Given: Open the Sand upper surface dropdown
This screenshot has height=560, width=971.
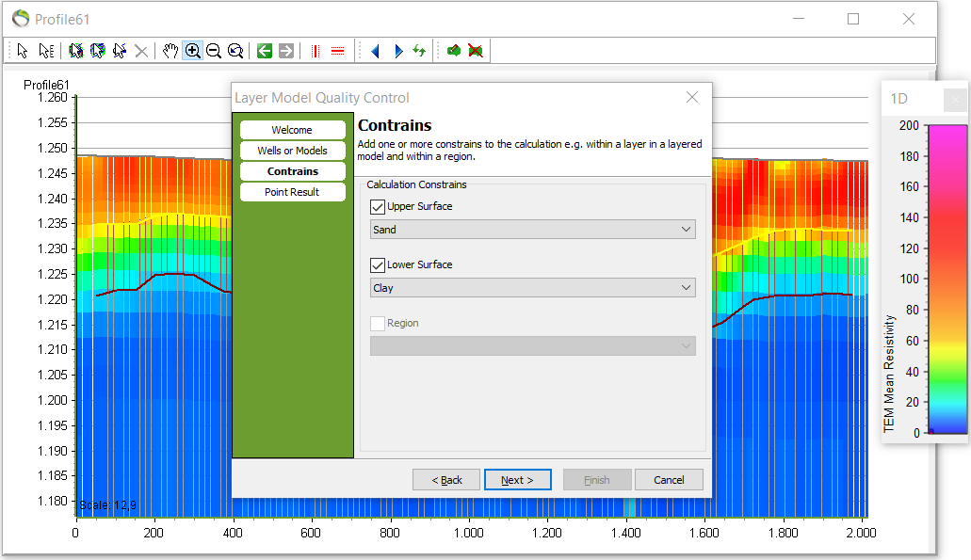Looking at the screenshot, I should click(533, 230).
